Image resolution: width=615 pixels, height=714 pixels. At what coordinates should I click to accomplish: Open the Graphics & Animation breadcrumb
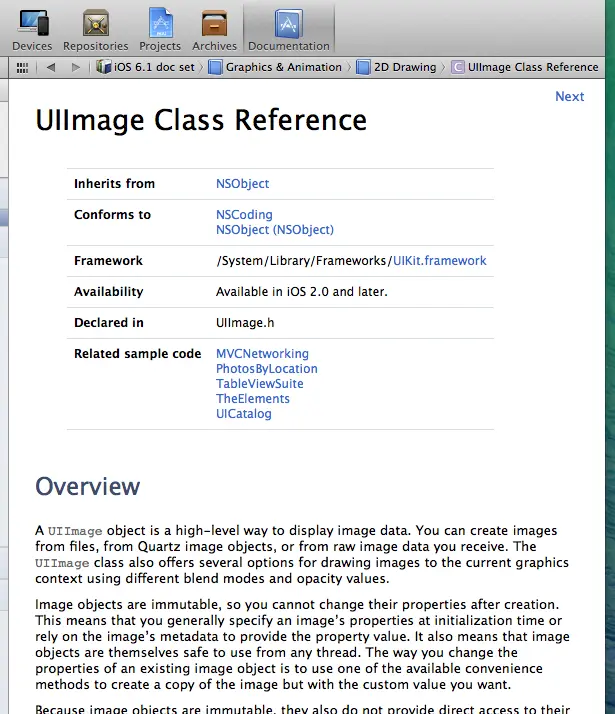click(275, 67)
